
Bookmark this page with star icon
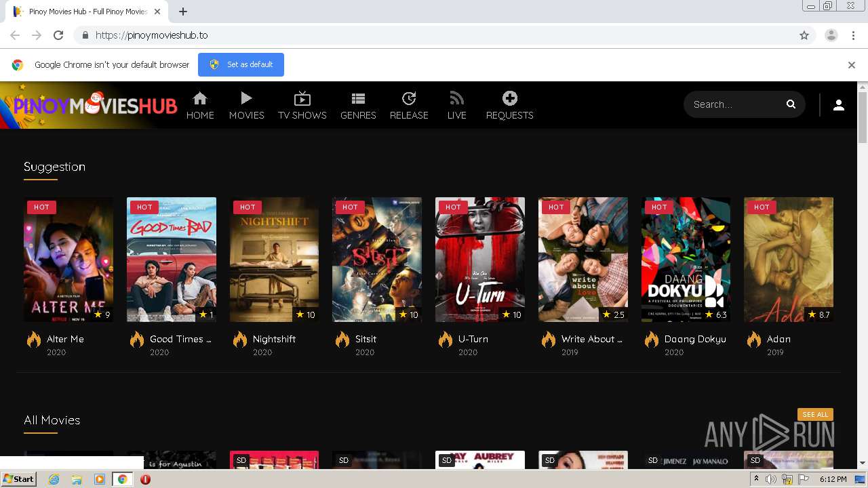click(x=804, y=35)
